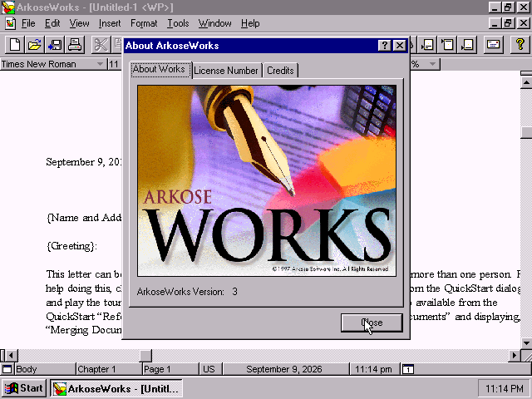
Task: Switch to the Credits tab
Action: 280,71
